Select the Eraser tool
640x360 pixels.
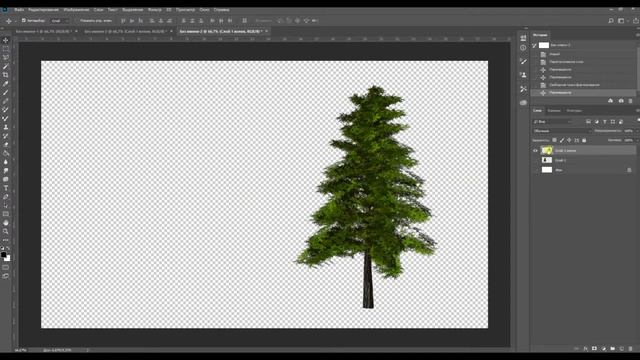click(6, 144)
